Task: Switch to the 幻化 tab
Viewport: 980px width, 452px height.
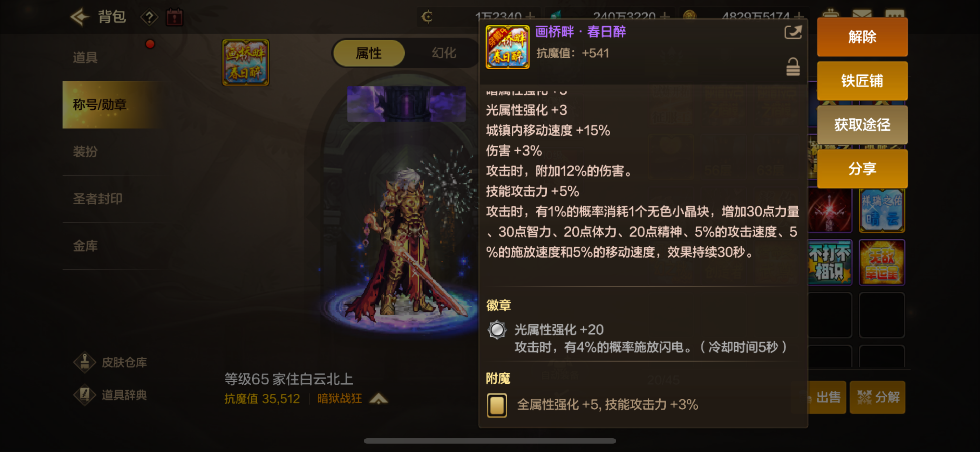Action: [444, 53]
